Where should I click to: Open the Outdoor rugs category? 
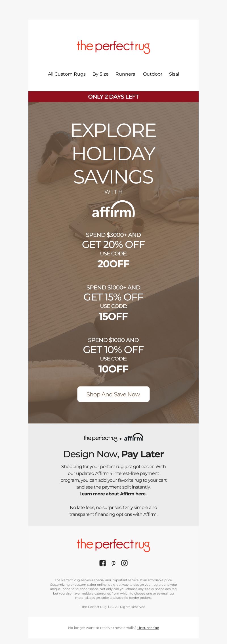(x=153, y=74)
